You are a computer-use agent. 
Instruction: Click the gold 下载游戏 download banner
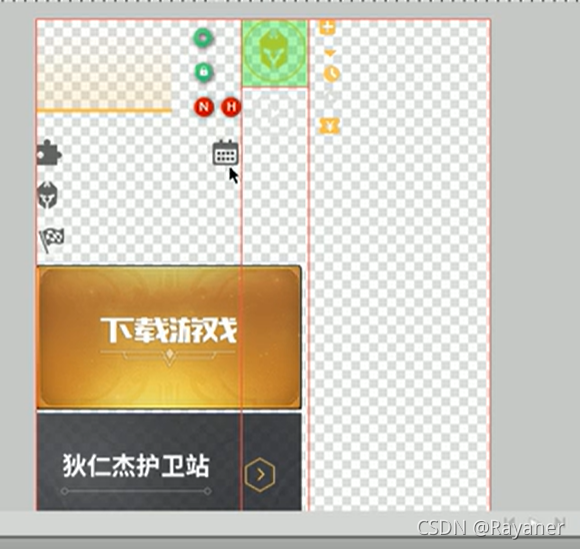coord(169,337)
